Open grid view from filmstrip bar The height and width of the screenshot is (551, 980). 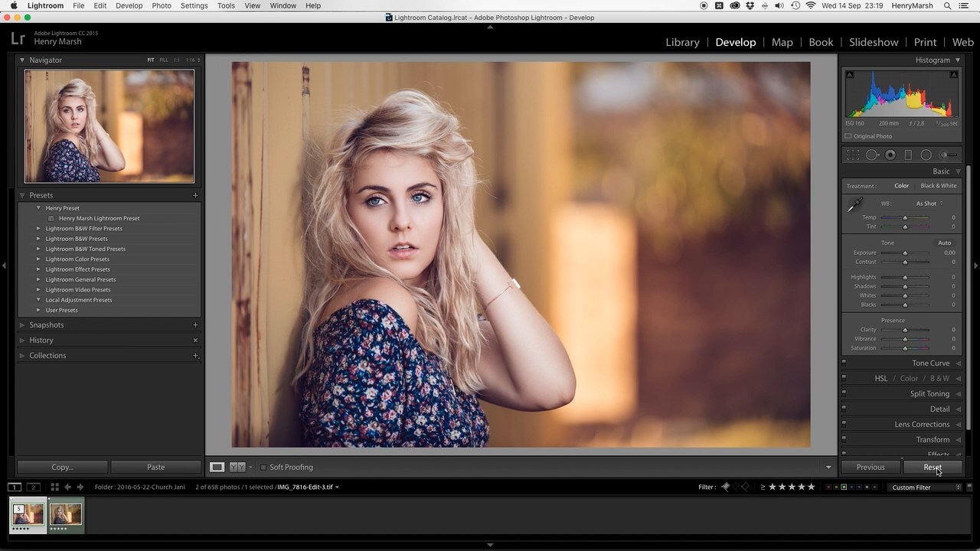tap(54, 487)
